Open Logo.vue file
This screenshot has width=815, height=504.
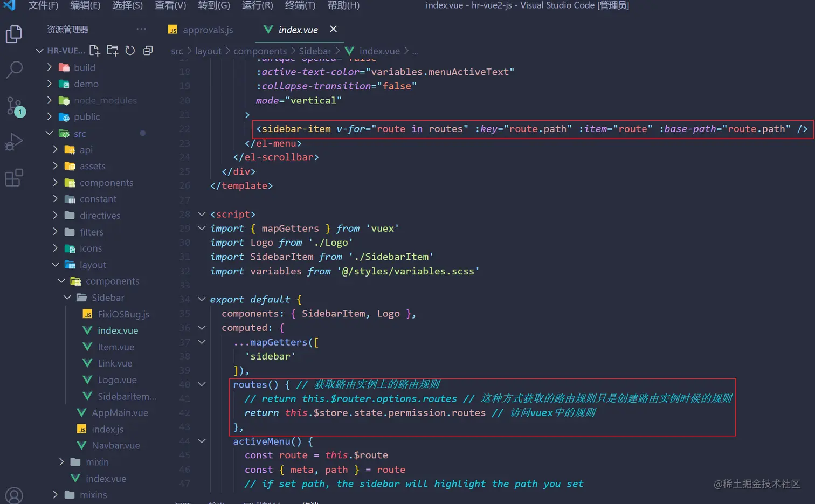(117, 380)
